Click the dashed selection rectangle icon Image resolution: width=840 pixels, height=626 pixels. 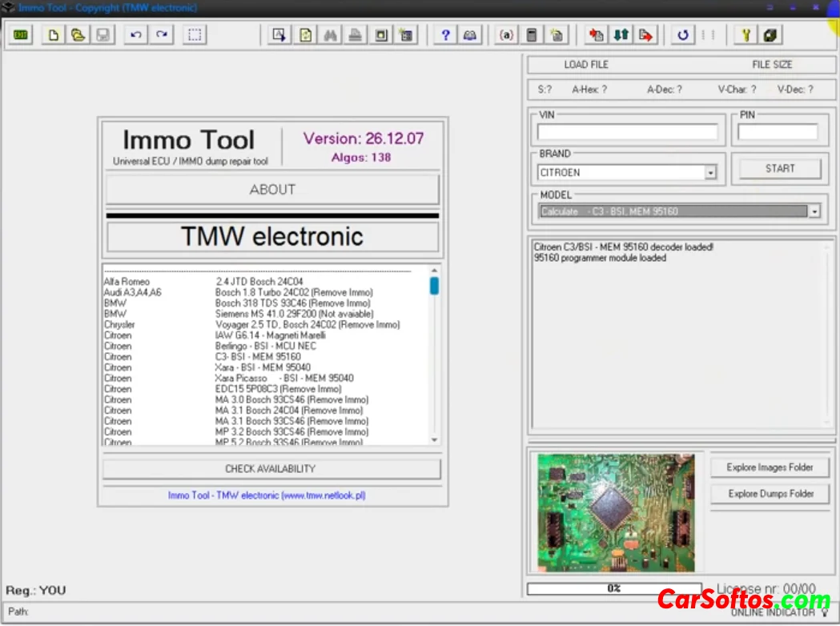point(195,35)
